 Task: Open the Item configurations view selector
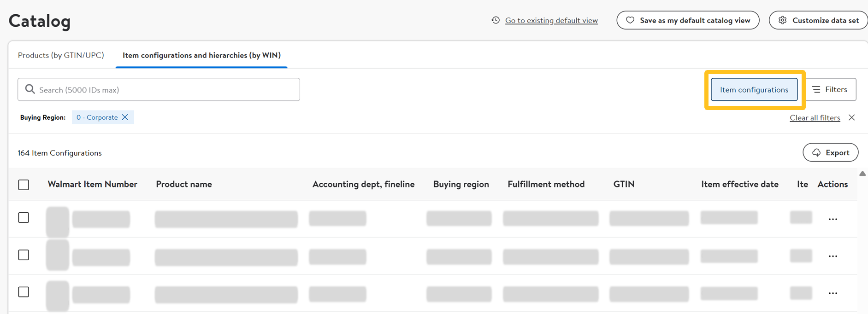coord(754,90)
